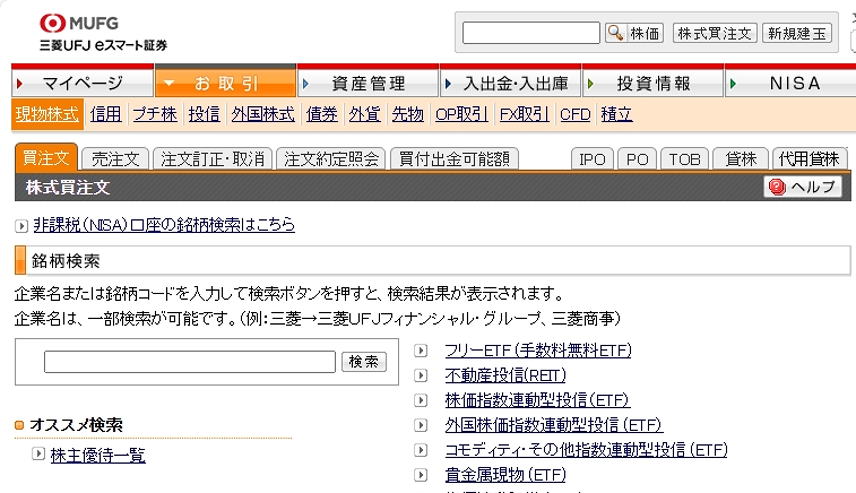The width and height of the screenshot is (856, 493).
Task: Click arrow icon beside 貴金属現物(ETF)
Action: point(421,474)
